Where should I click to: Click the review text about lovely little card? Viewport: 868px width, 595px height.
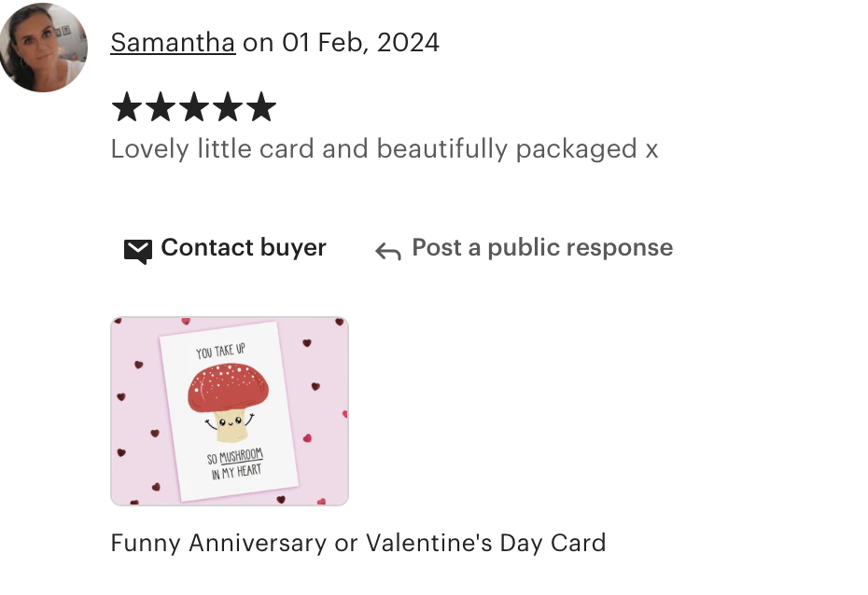coord(385,149)
